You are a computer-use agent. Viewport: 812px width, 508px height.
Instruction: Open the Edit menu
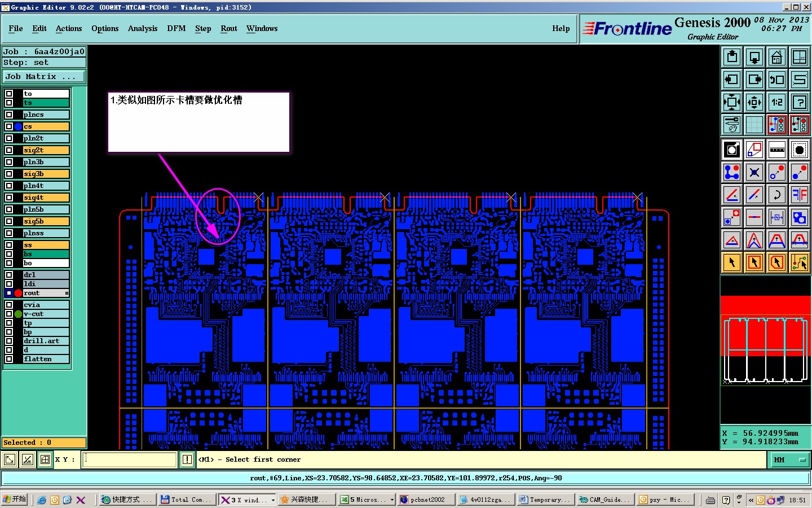click(39, 28)
